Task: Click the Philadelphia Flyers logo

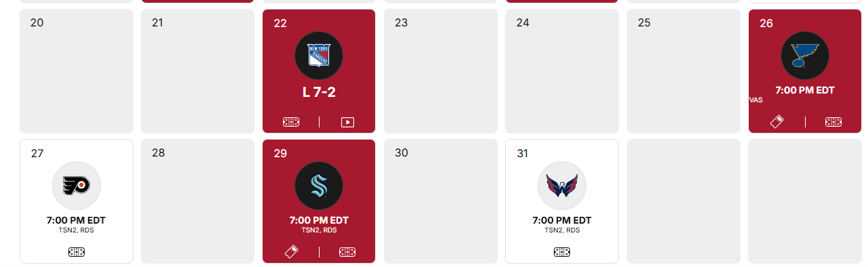Action: (x=77, y=186)
